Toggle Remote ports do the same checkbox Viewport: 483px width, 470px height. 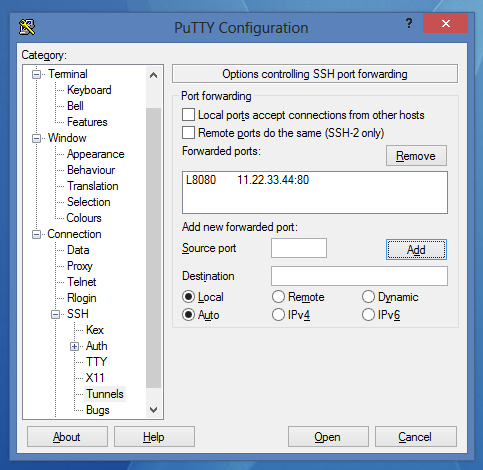[188, 133]
